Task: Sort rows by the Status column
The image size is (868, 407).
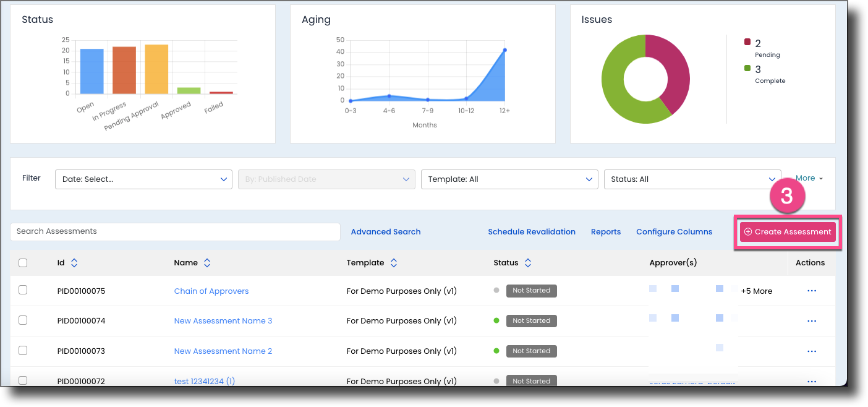Action: 528,262
